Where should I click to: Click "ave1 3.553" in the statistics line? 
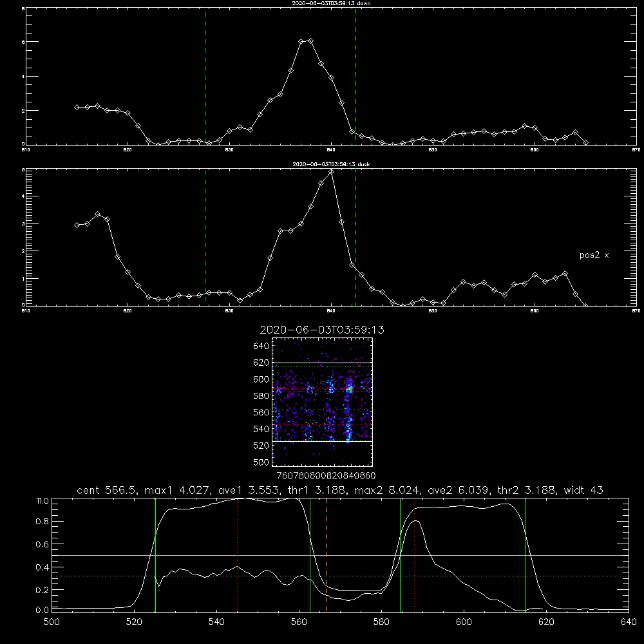(249, 490)
